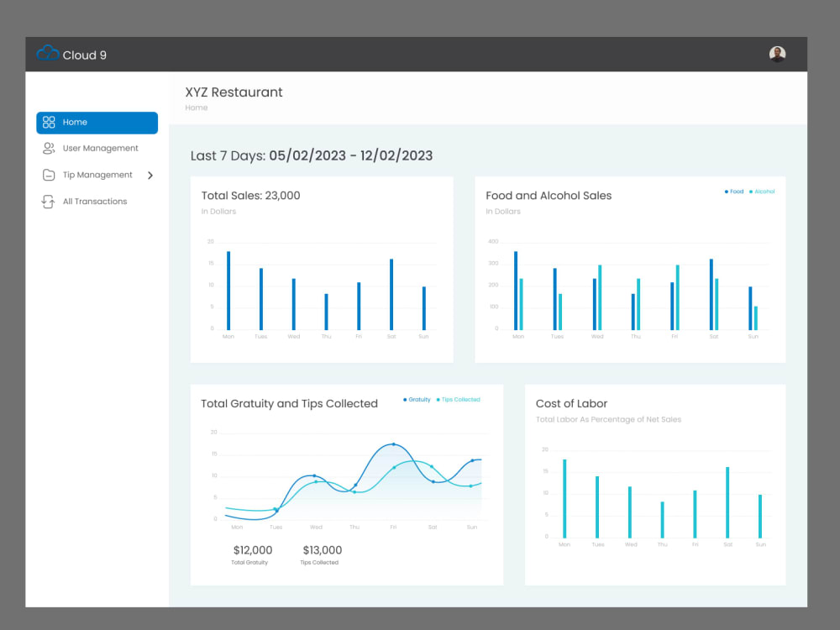The image size is (840, 630).
Task: Click the User Management people icon
Action: tap(49, 149)
